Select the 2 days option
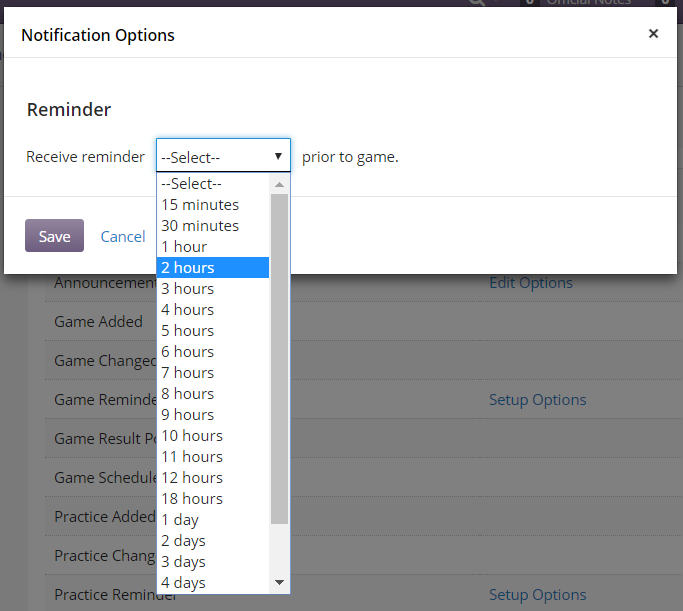 click(x=213, y=541)
